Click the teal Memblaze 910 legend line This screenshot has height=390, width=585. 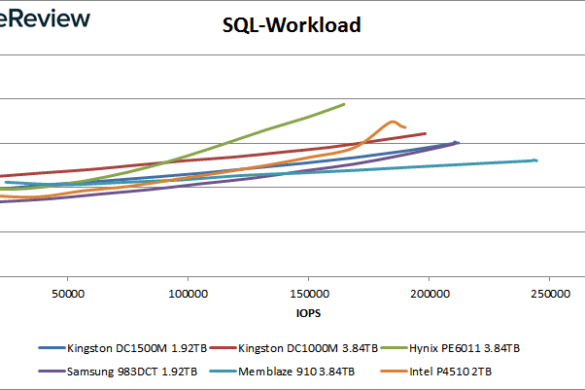223,371
